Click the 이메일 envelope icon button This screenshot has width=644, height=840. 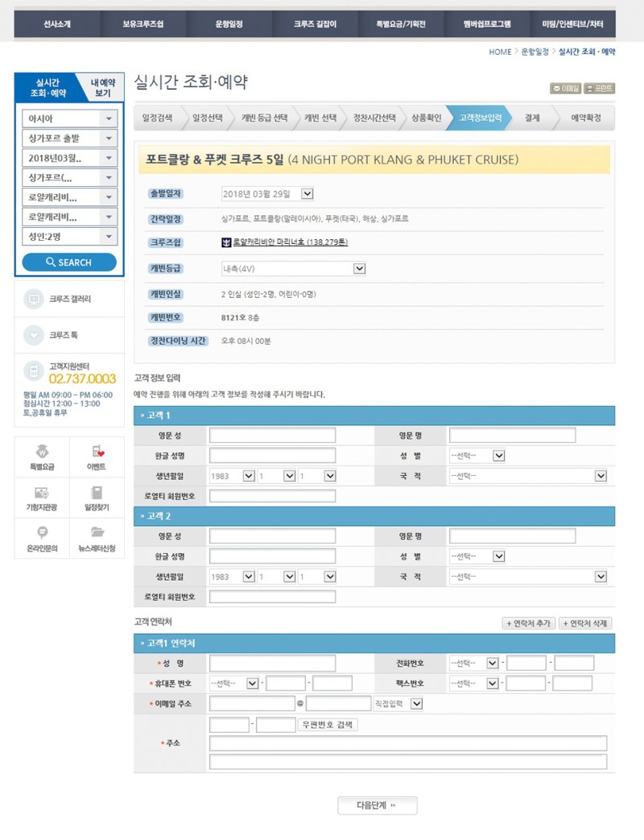pyautogui.click(x=566, y=89)
